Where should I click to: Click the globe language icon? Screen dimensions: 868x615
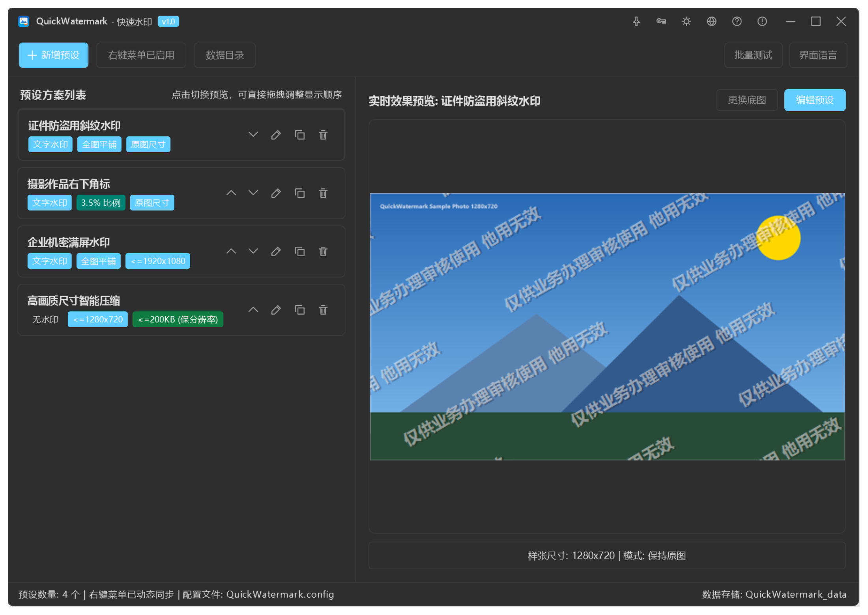tap(712, 21)
